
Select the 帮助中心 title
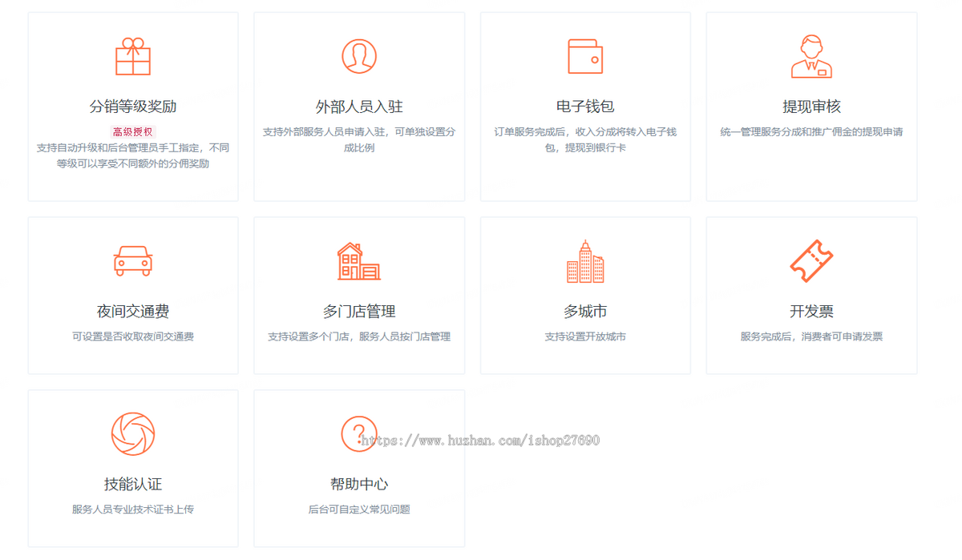pos(359,485)
